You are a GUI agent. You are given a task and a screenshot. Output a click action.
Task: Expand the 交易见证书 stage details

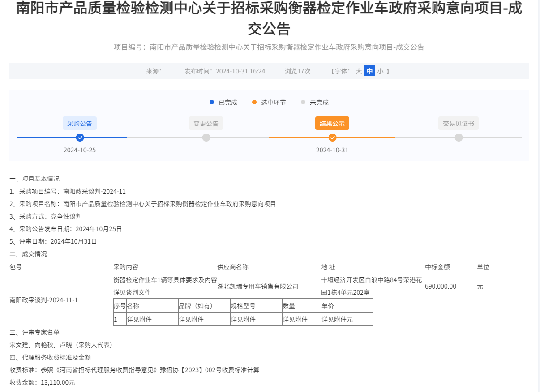(x=458, y=123)
